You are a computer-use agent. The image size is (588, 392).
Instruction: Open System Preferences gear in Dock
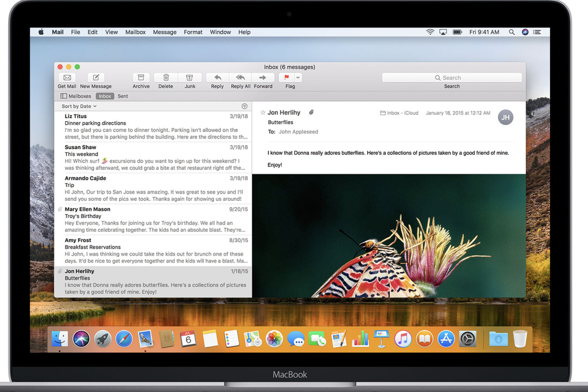(x=468, y=339)
